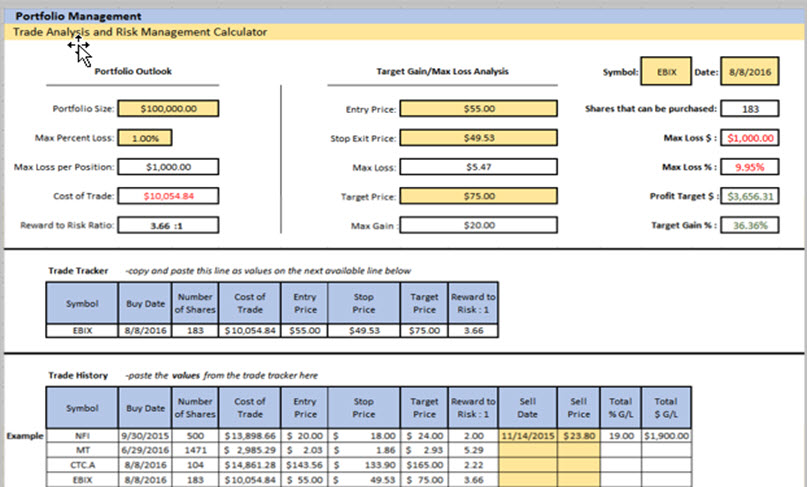Screen dimensions: 808x487
Task: Click Trade Tracker cost of trade $10,054.84
Action: 250,330
